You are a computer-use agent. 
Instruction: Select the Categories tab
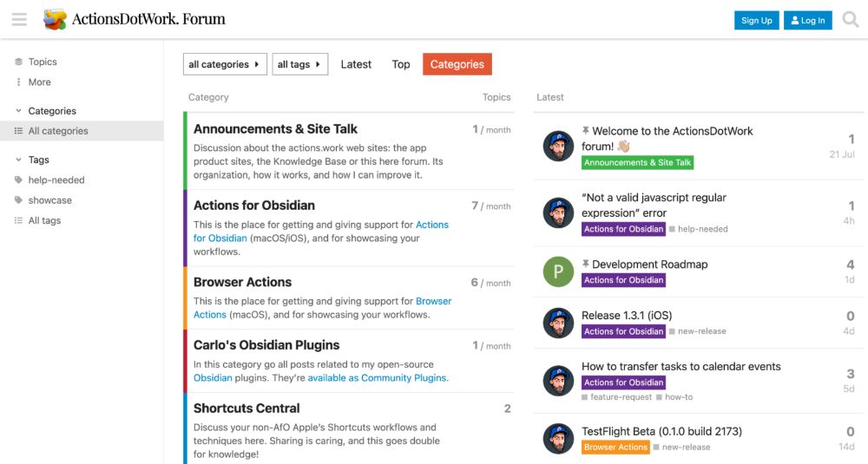(x=457, y=64)
